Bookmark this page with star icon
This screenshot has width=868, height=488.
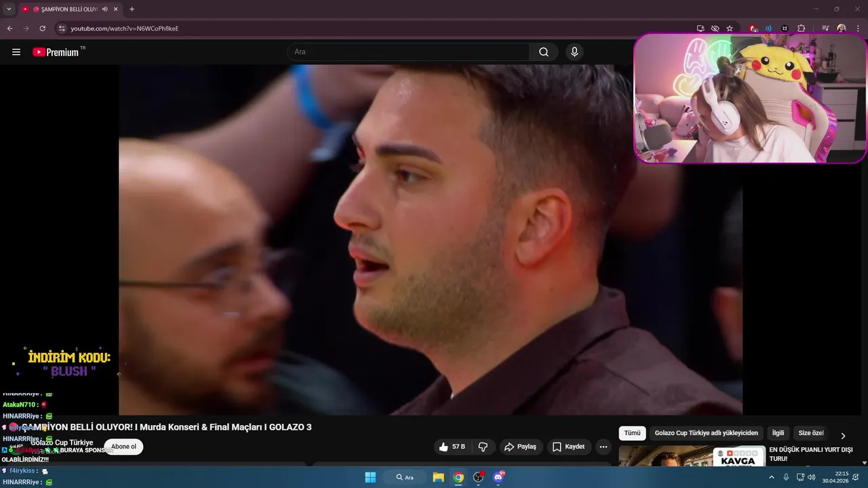(x=730, y=28)
